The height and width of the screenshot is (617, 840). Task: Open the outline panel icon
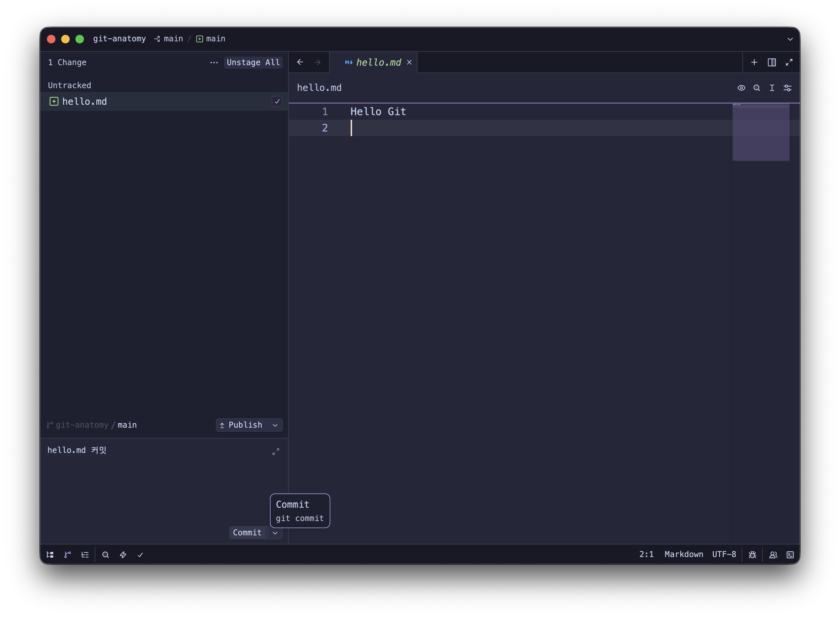pos(85,555)
